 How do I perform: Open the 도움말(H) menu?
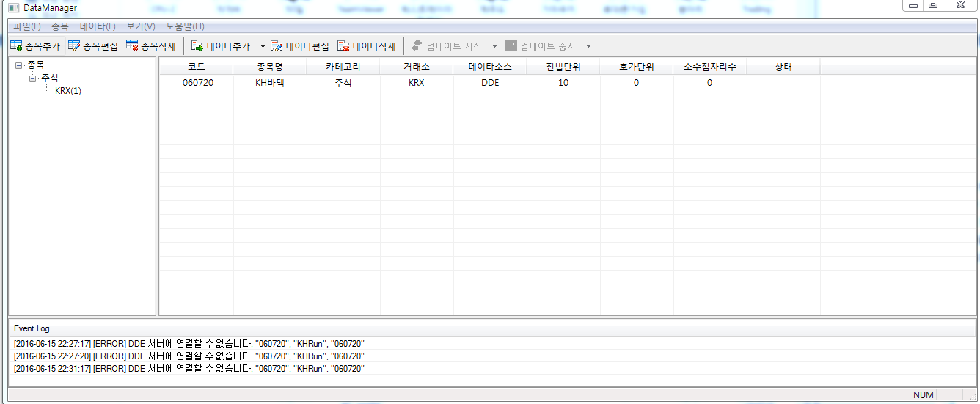click(x=185, y=26)
